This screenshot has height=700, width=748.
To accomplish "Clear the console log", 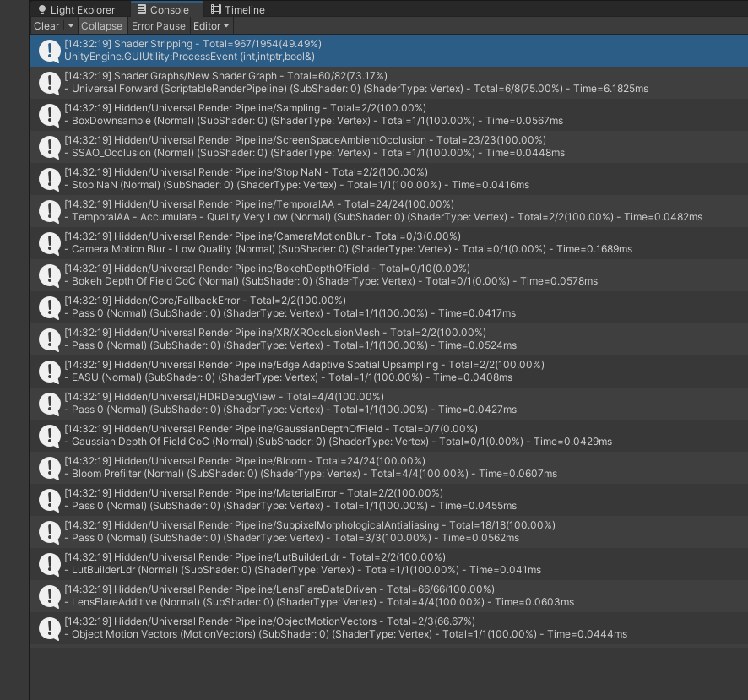I will click(x=46, y=26).
